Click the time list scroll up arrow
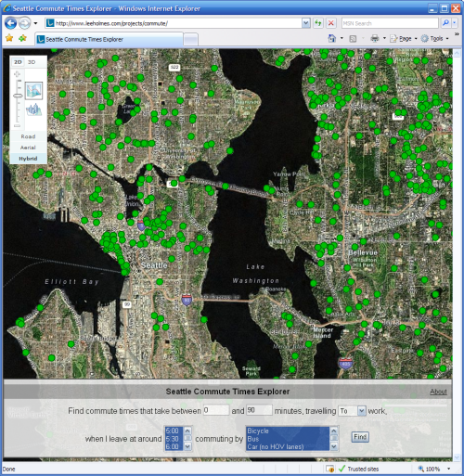Image resolution: width=464 pixels, height=476 pixels. point(187,431)
